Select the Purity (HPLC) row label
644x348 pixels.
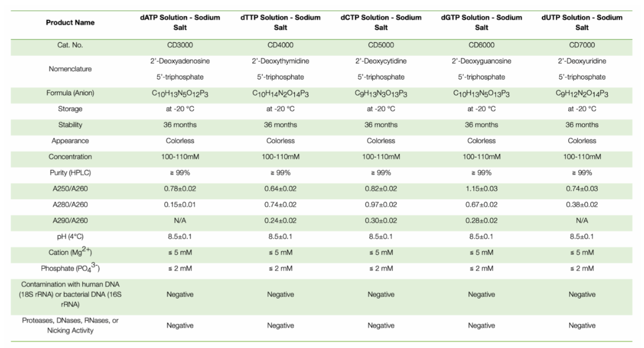coord(70,173)
